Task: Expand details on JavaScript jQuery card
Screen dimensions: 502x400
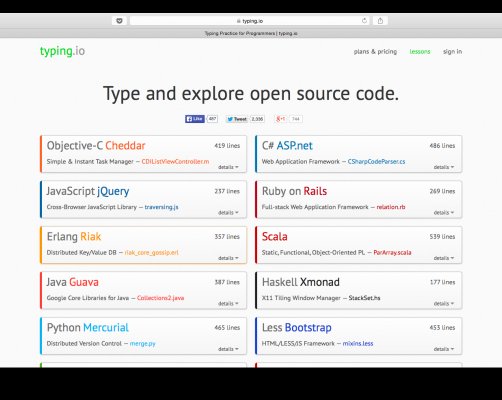Action: (x=228, y=213)
